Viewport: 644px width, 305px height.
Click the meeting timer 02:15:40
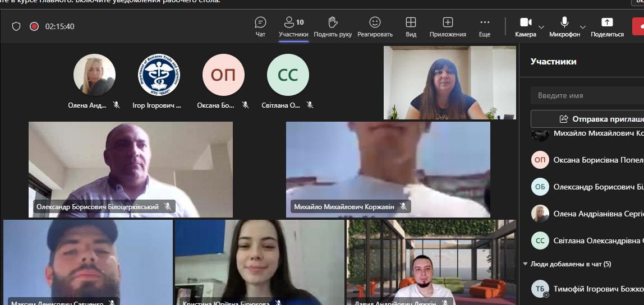pyautogui.click(x=59, y=27)
